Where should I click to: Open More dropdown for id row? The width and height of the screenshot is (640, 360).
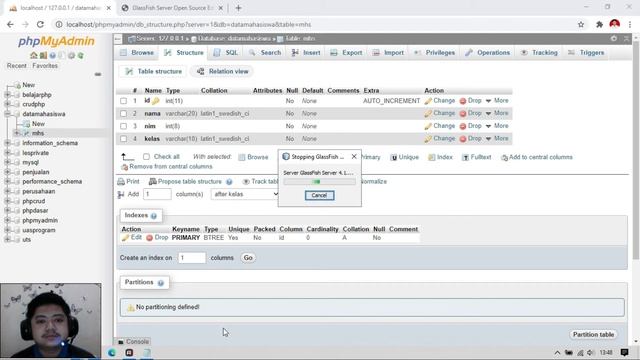tap(497, 100)
